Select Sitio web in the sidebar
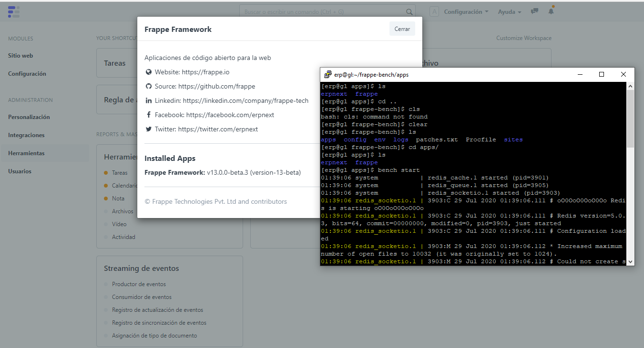The height and width of the screenshot is (348, 644). [x=20, y=56]
